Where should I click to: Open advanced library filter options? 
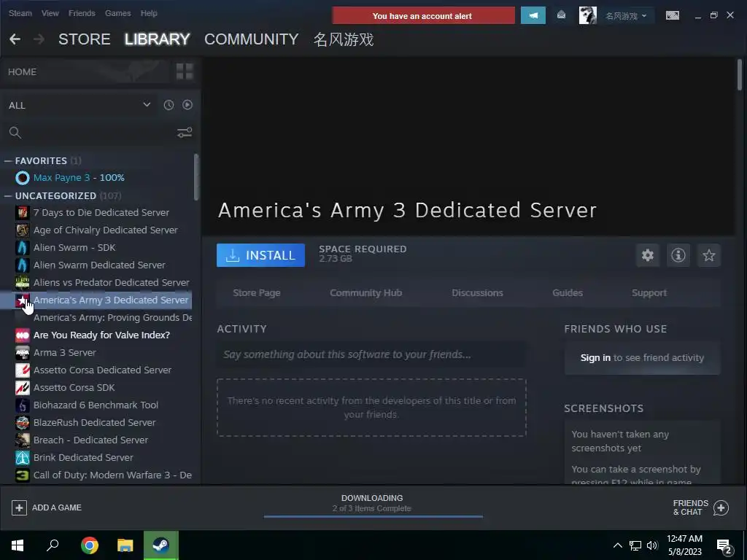click(185, 133)
